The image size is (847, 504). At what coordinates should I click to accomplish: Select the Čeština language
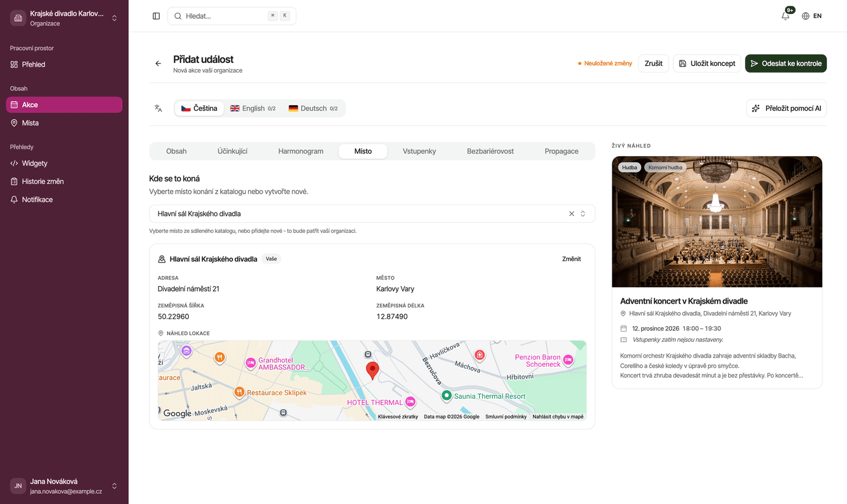point(200,108)
